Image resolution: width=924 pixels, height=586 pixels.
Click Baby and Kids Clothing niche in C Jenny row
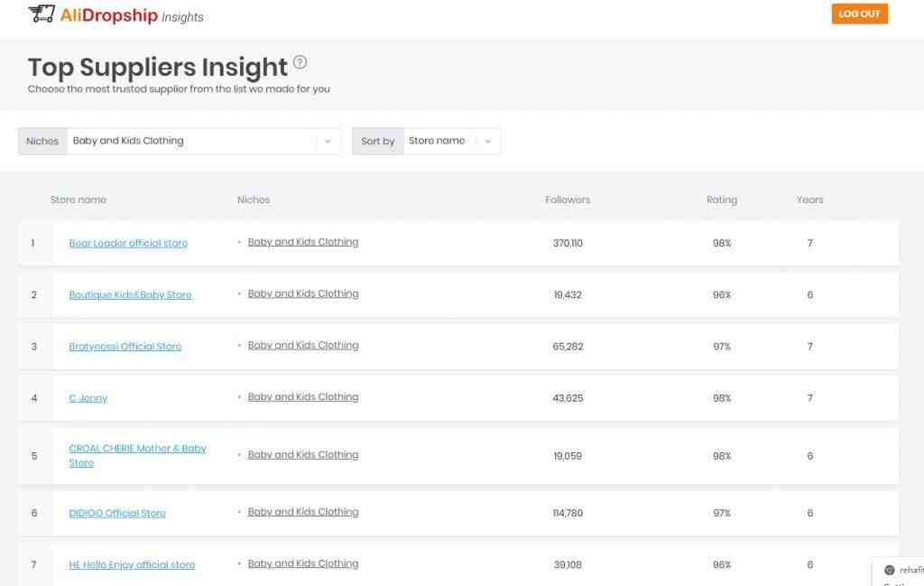[x=303, y=397]
